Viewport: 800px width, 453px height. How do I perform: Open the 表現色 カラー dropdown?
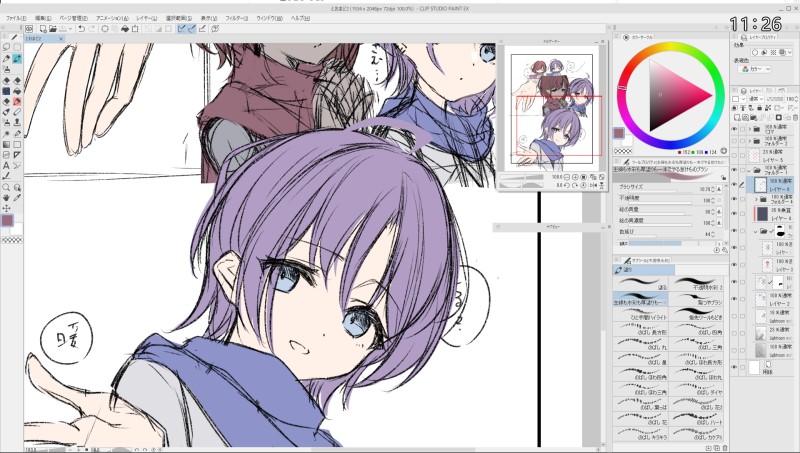coord(757,69)
